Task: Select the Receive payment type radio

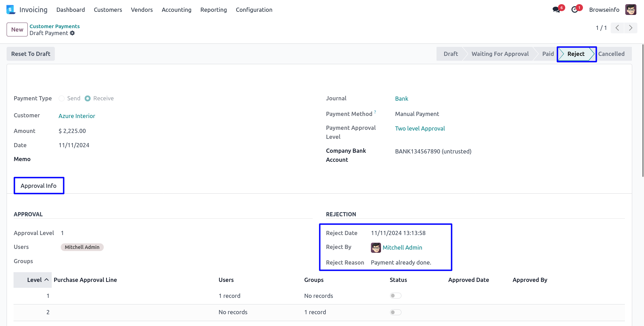Action: coord(88,98)
